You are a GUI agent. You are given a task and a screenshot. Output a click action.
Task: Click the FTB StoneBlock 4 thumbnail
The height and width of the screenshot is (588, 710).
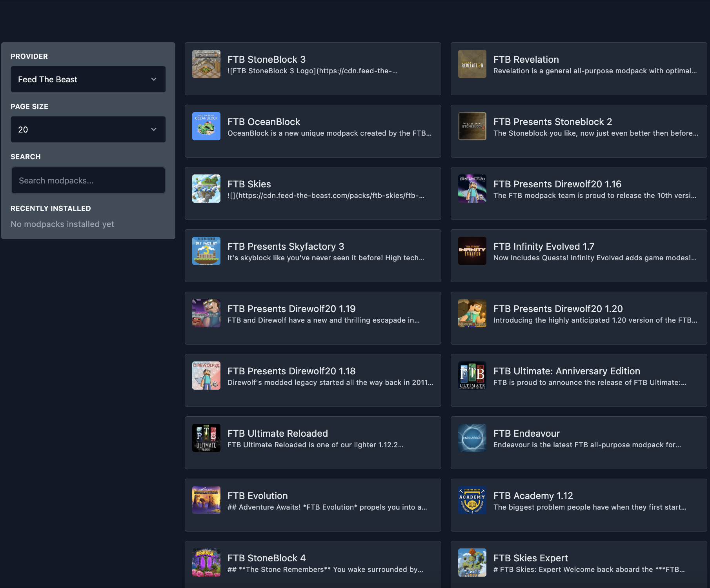(x=206, y=563)
